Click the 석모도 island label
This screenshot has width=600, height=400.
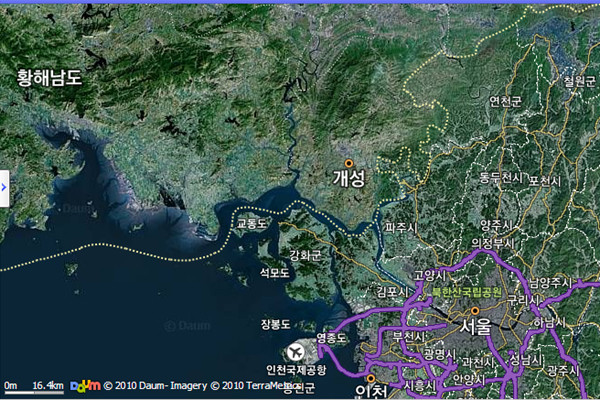274,272
